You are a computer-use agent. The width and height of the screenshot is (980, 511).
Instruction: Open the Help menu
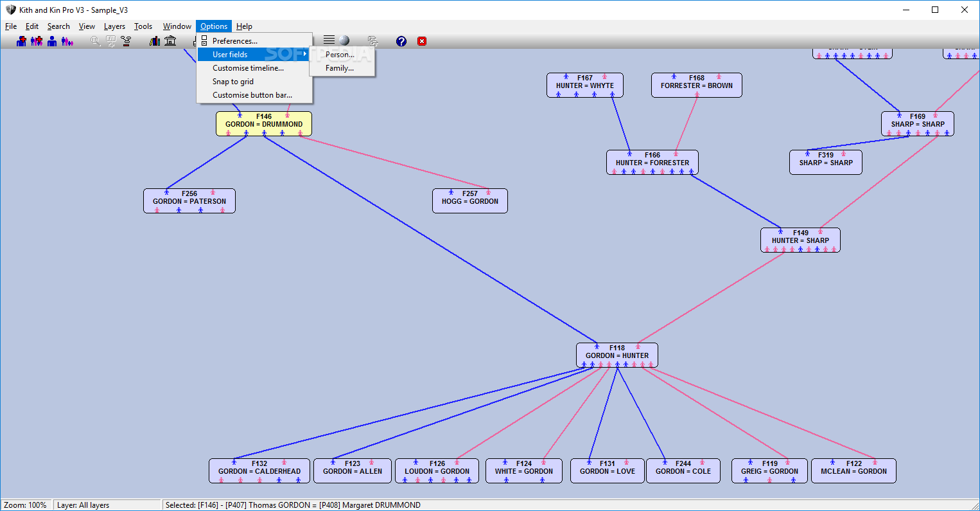[244, 26]
